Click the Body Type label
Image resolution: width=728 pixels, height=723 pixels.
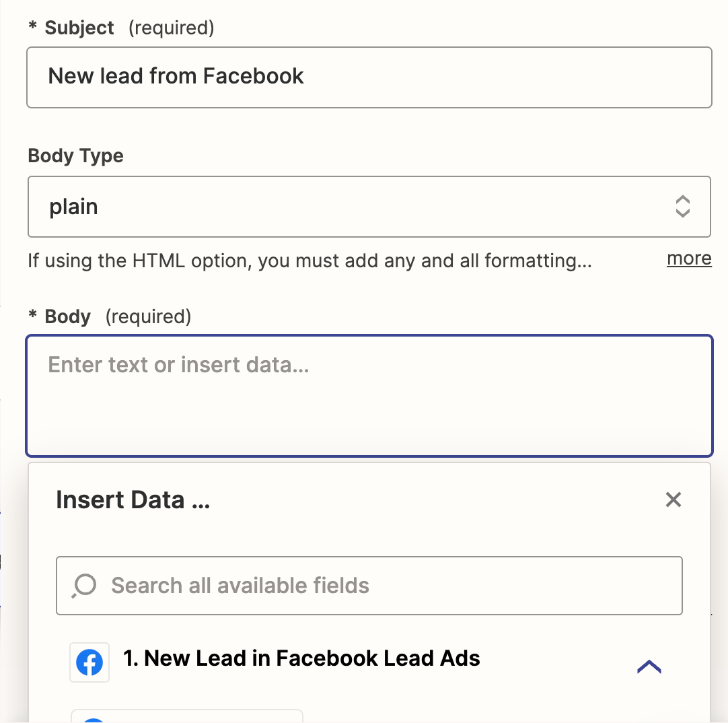(75, 156)
